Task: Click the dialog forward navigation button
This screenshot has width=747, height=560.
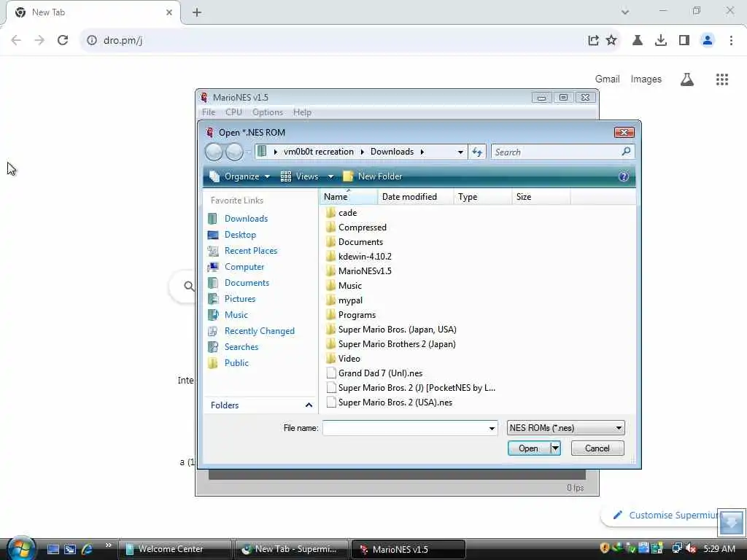Action: coord(234,152)
